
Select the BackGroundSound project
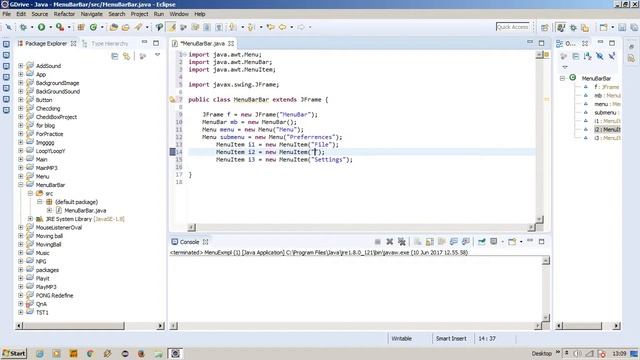coord(58,91)
